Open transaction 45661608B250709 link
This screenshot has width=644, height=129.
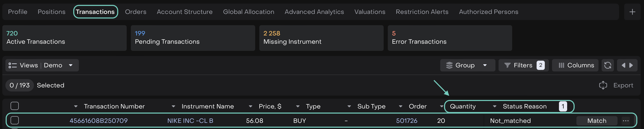(x=99, y=121)
